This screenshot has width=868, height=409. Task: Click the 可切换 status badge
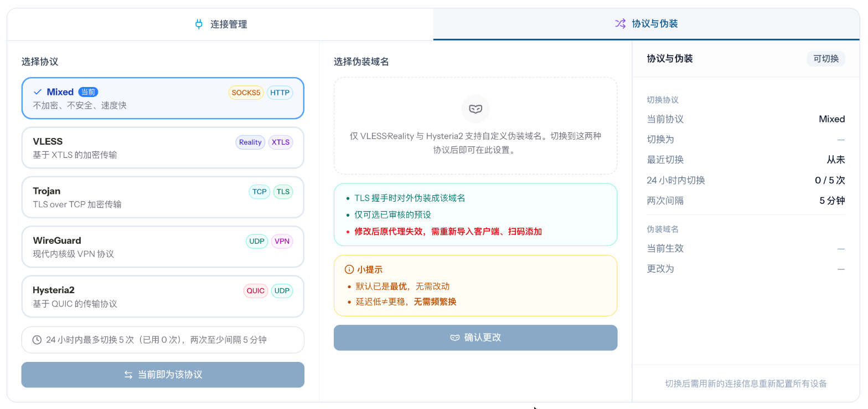pyautogui.click(x=826, y=59)
